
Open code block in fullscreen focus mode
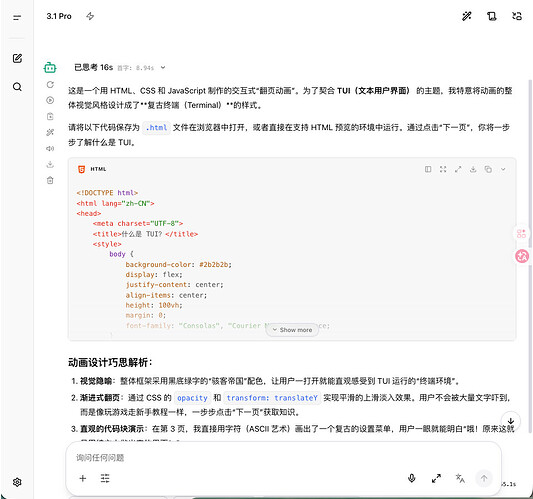443,169
